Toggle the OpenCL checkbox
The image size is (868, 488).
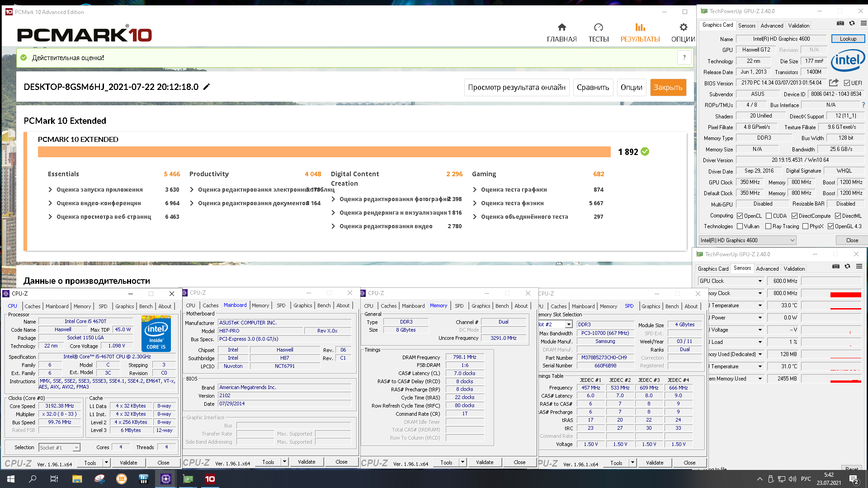click(740, 216)
